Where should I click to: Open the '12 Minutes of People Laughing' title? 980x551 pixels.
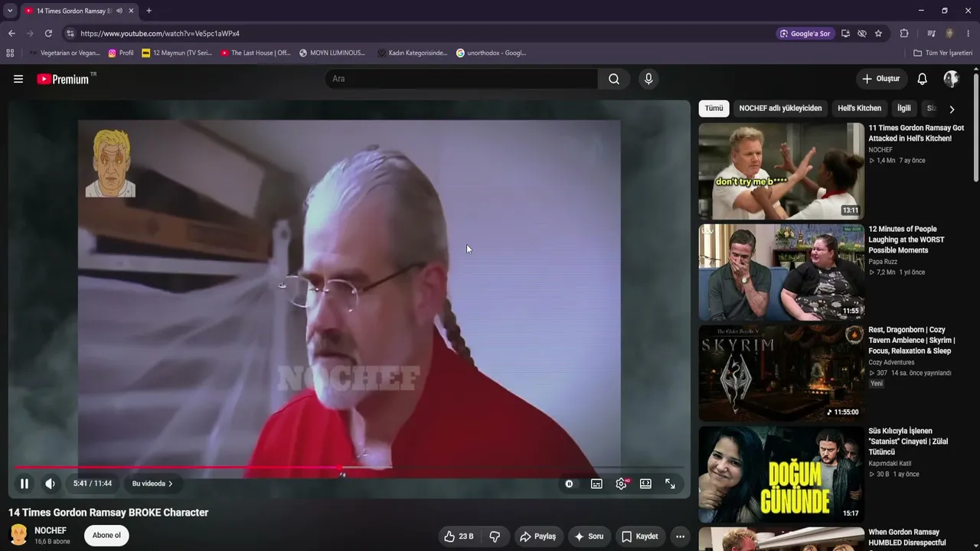pyautogui.click(x=906, y=240)
